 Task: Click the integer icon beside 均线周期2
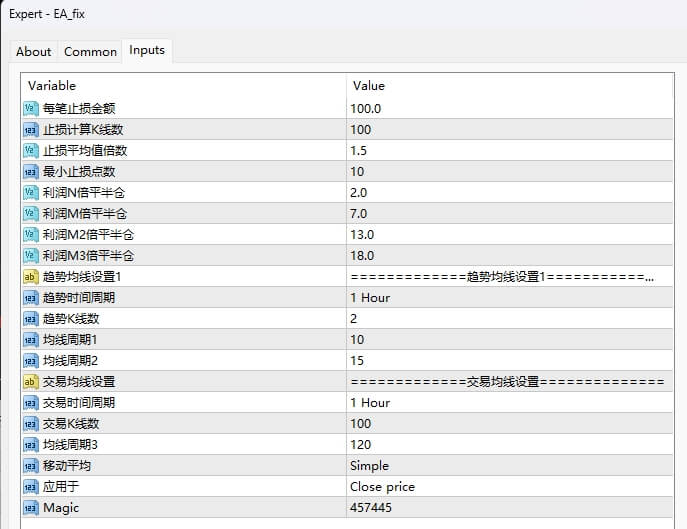click(x=31, y=361)
